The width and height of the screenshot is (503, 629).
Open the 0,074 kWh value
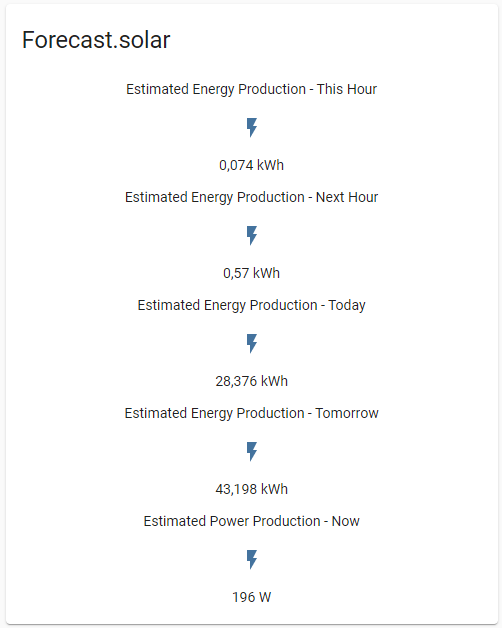click(x=252, y=165)
